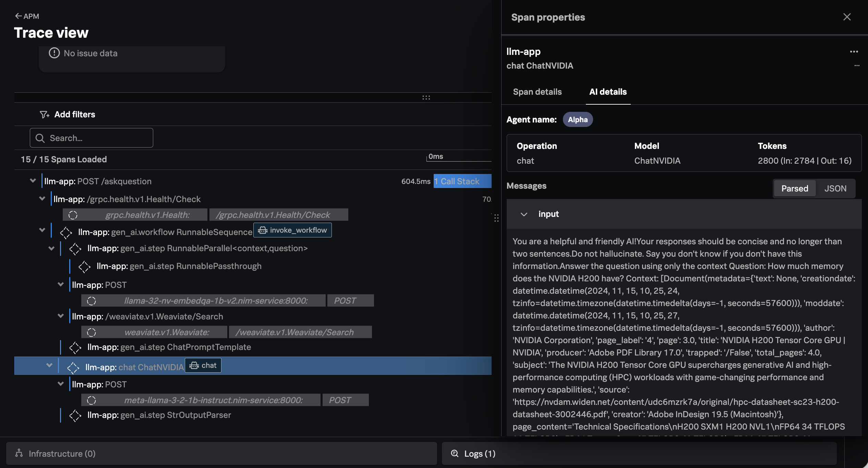Collapse the input message section
Viewport: 868px width, 468px height.
(x=524, y=214)
